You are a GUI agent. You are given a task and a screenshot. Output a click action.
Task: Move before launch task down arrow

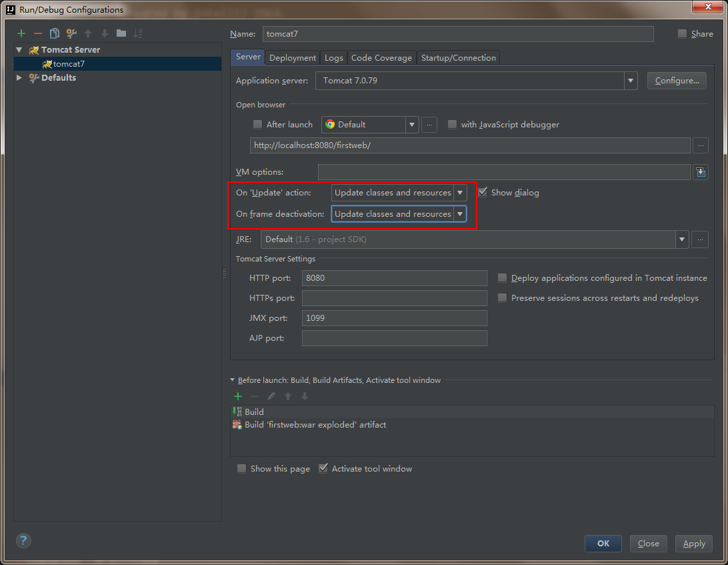(305, 396)
